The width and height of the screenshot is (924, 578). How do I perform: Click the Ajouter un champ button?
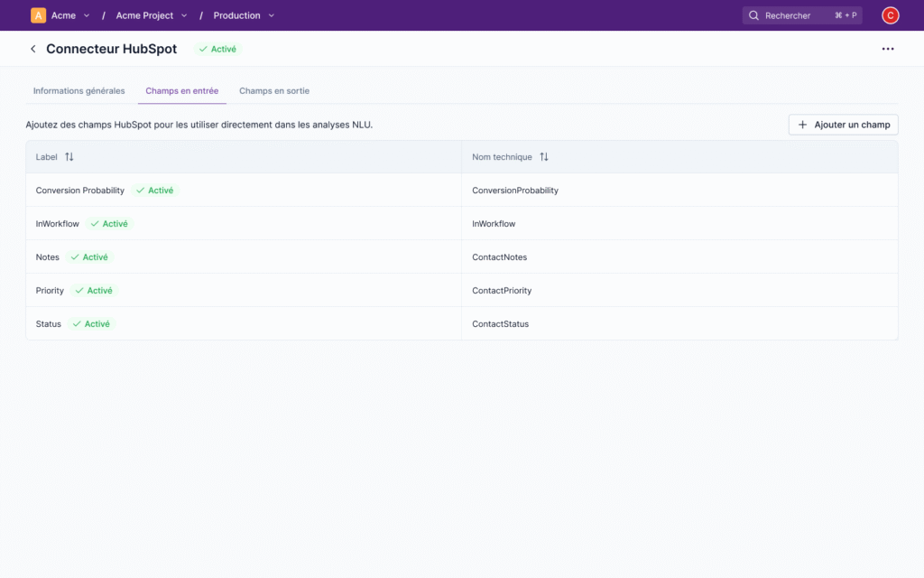pos(843,124)
